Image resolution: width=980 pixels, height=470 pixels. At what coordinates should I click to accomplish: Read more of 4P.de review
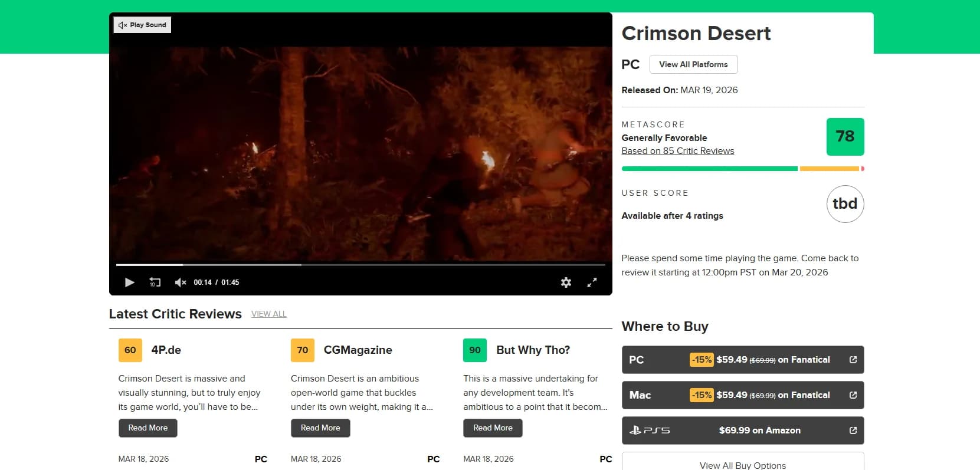point(148,428)
